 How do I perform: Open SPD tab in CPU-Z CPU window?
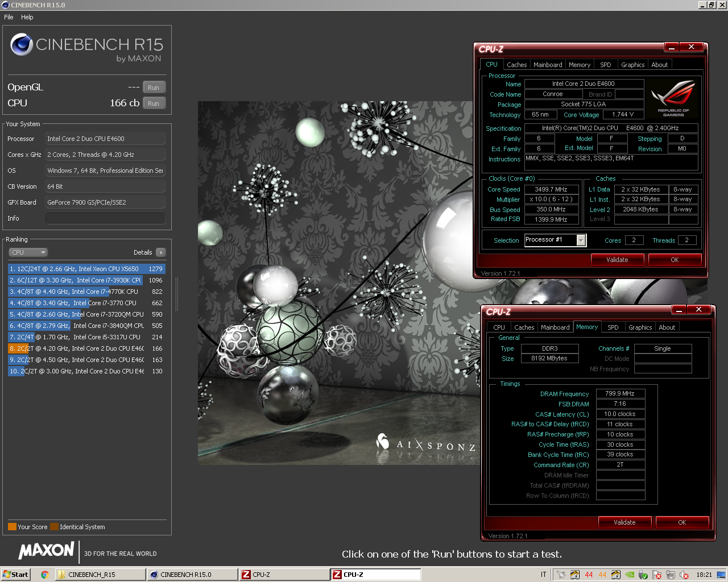pyautogui.click(x=606, y=65)
